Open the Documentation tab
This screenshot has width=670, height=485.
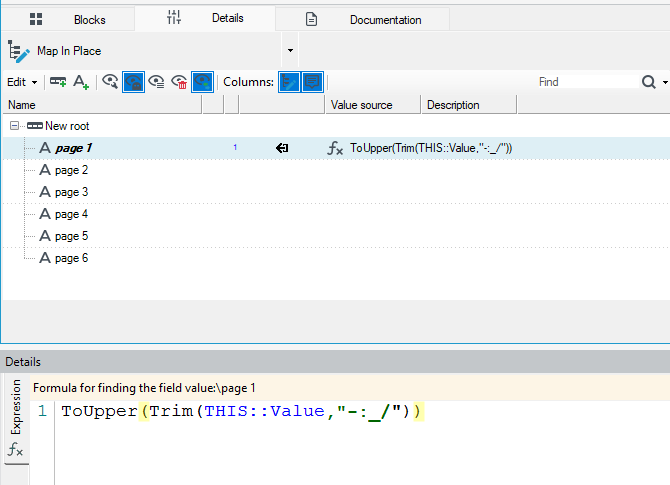pos(362,19)
